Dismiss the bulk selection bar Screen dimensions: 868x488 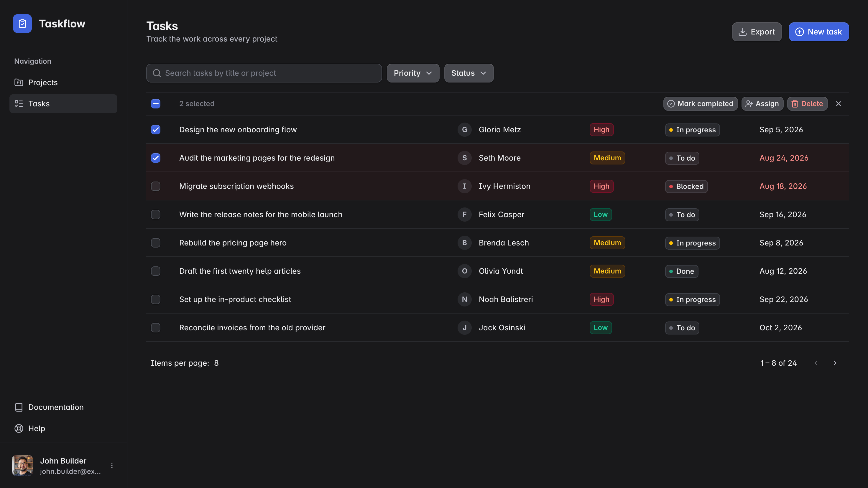(x=838, y=104)
